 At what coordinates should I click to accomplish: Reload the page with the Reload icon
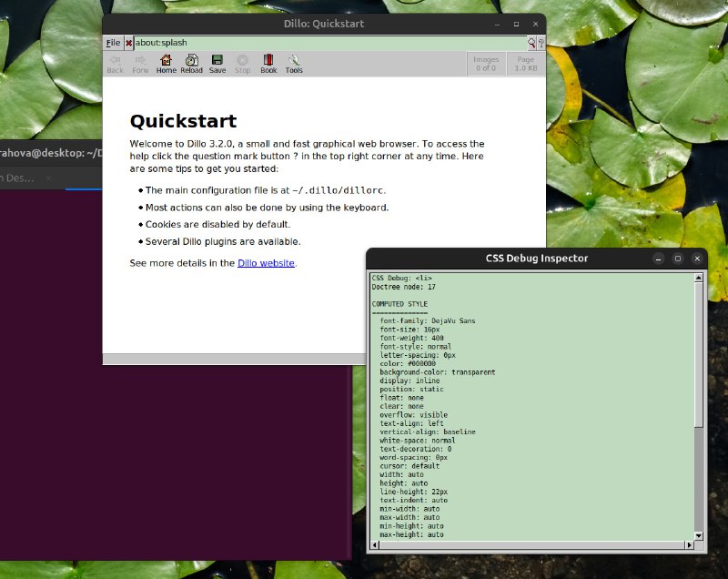pyautogui.click(x=191, y=63)
